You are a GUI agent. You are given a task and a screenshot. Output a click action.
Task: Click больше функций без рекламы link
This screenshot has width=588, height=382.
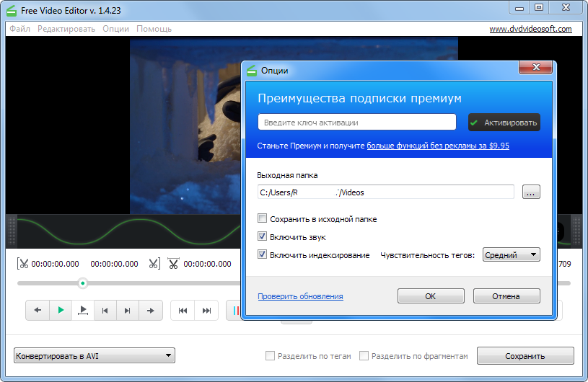pyautogui.click(x=438, y=146)
